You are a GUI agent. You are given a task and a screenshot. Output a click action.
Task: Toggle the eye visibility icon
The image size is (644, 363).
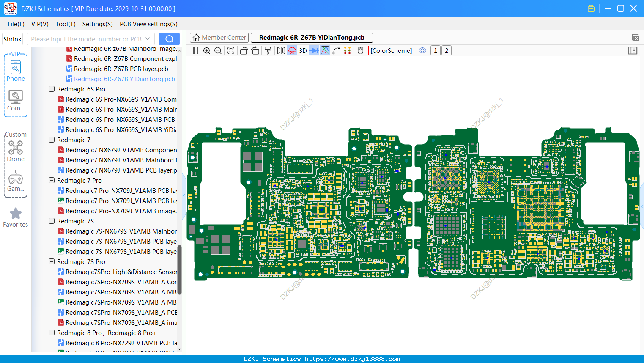point(422,51)
